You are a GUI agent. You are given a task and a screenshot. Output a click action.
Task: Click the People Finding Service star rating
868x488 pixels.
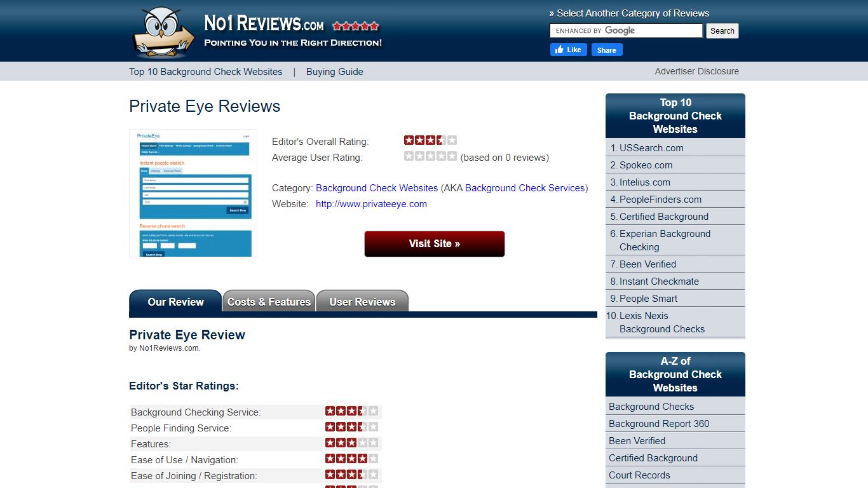pos(352,427)
